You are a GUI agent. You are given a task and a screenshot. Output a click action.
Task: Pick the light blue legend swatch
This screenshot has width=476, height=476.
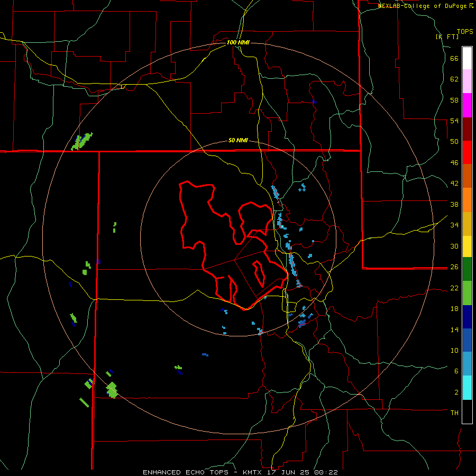coord(467,364)
